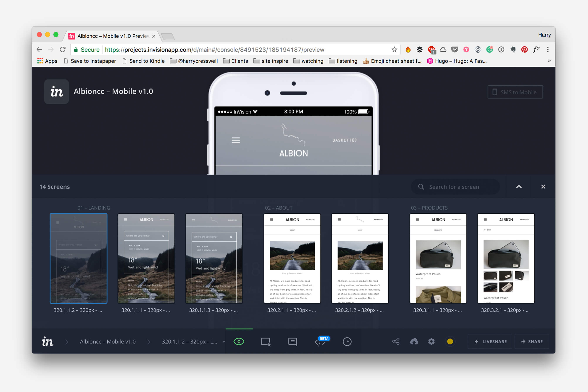Click browser back arrow
The width and height of the screenshot is (588, 392).
point(39,49)
